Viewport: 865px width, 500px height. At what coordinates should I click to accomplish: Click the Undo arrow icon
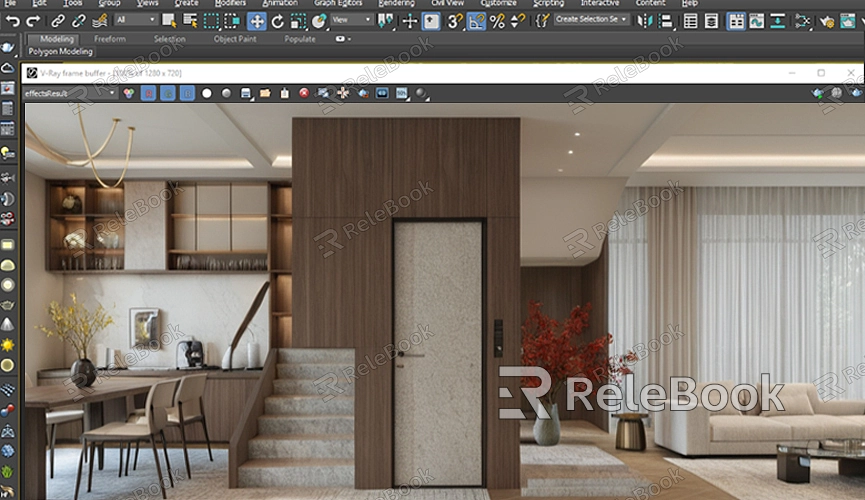coord(12,22)
